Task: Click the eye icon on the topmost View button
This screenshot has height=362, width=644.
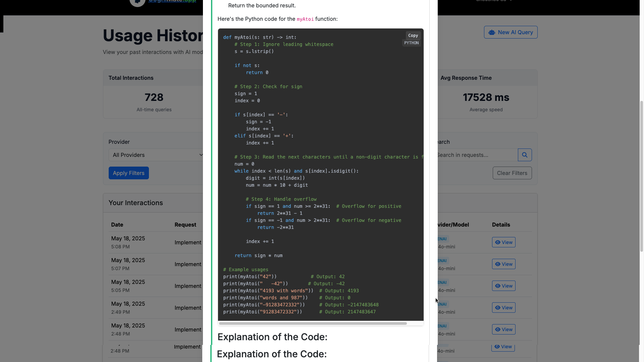Action: tap(497, 242)
